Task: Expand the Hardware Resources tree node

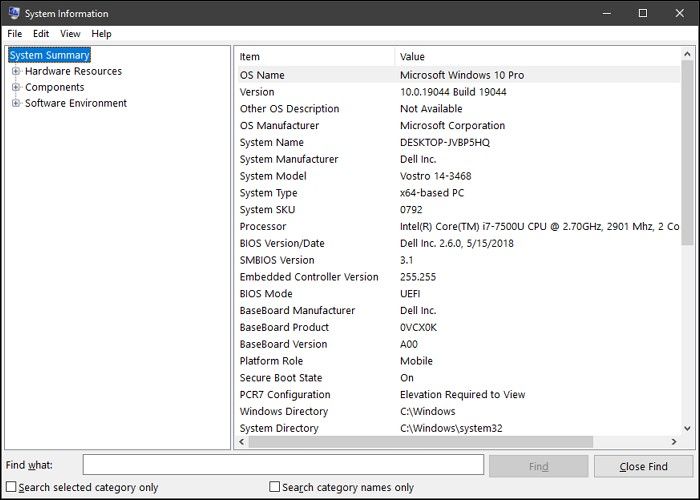Action: (x=16, y=72)
